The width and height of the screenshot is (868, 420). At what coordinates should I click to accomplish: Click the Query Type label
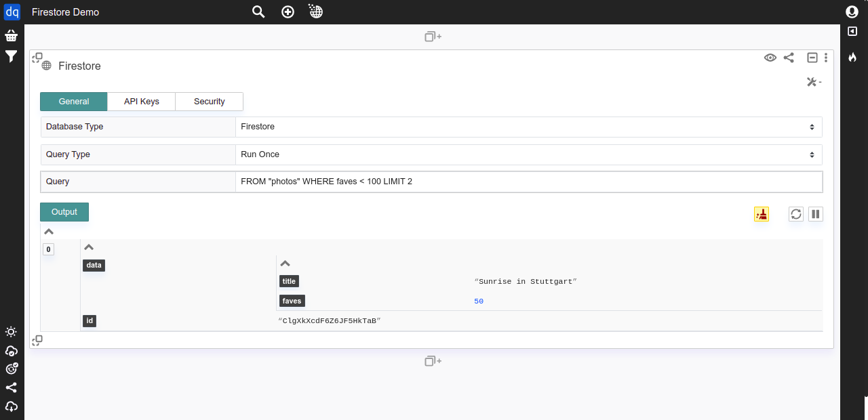point(68,154)
